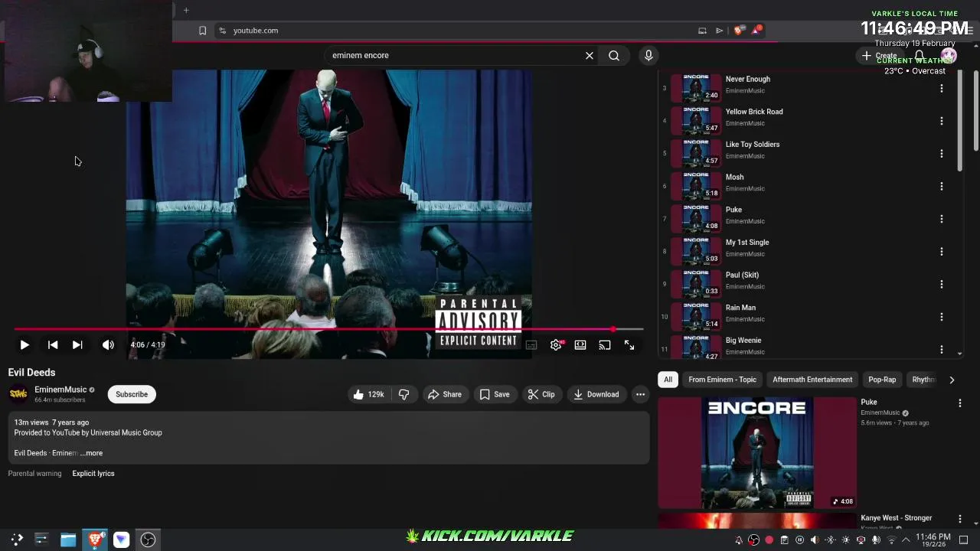This screenshot has width=980, height=551.
Task: Create a clip of the video
Action: point(541,395)
